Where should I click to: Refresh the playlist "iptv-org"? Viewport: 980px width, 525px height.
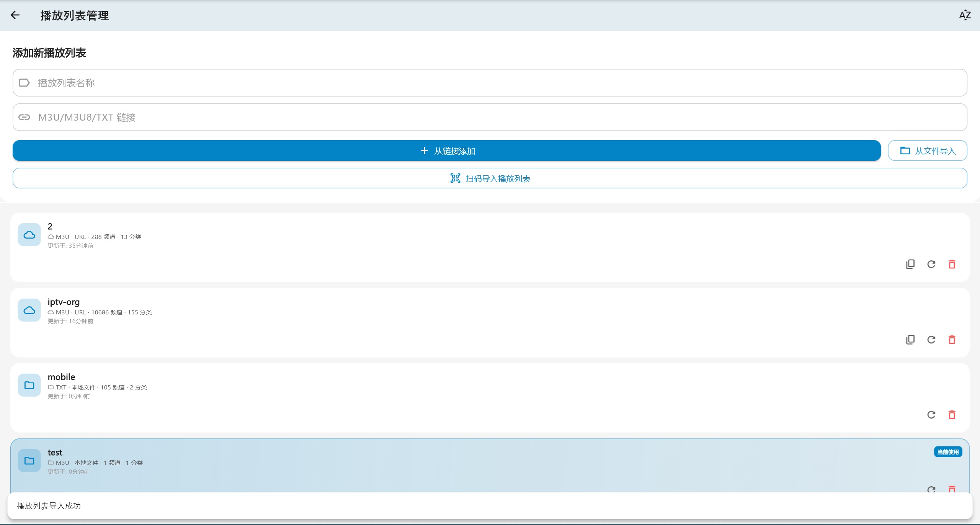(x=931, y=339)
